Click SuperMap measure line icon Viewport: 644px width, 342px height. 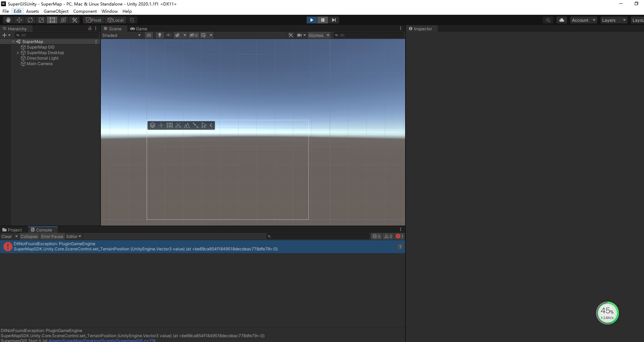(196, 125)
